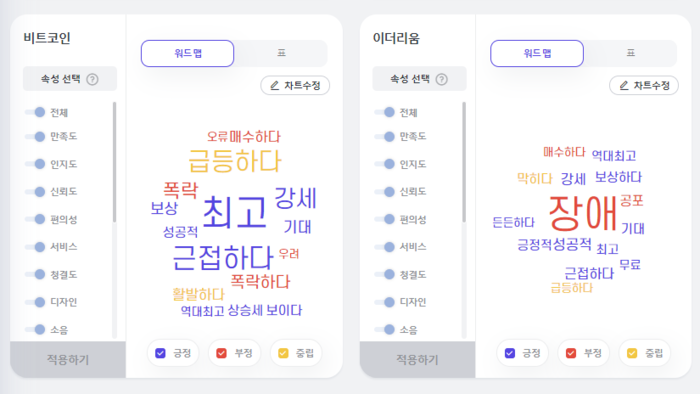Click the word 급등하다 in Bitcoin word cloud
This screenshot has height=394, width=700.
click(x=235, y=161)
